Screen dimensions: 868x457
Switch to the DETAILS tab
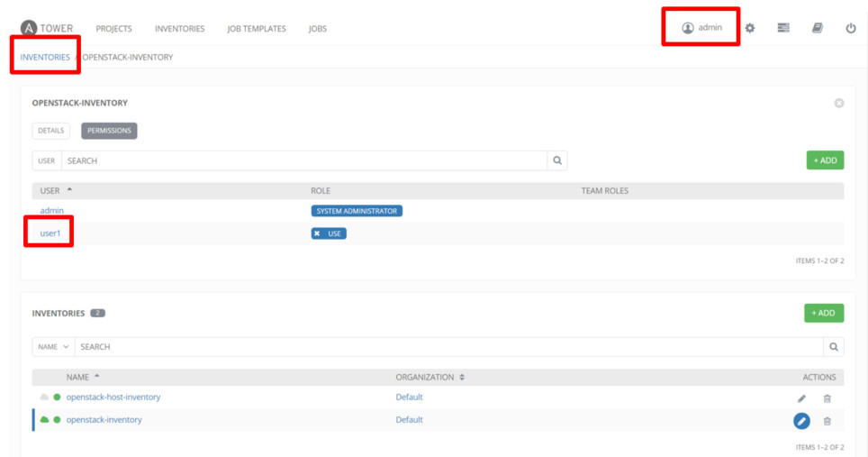pos(51,131)
